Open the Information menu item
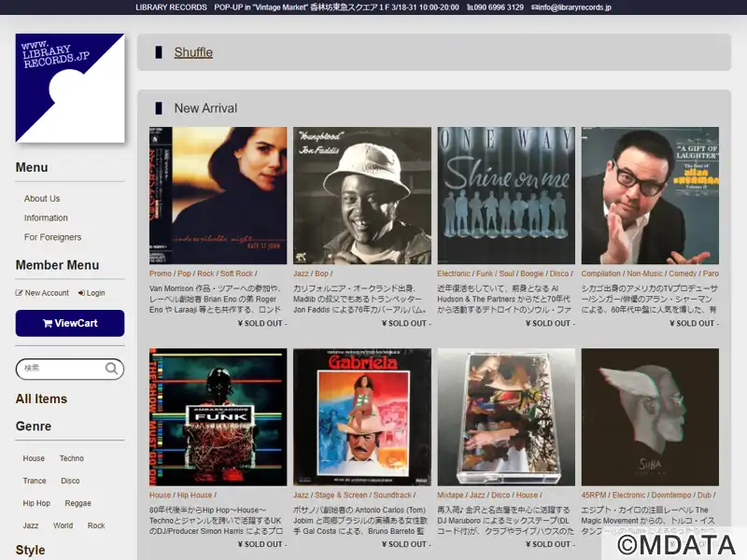 click(46, 217)
